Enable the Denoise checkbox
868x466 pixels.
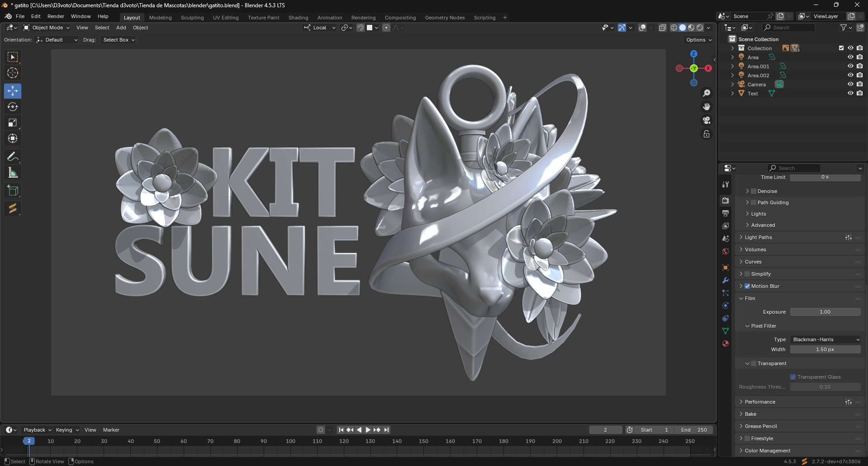click(x=754, y=191)
